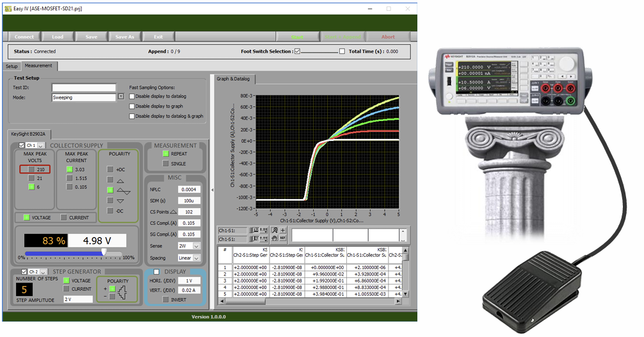This screenshot has height=337, width=644.
Task: Select the Graph & Datalog tab
Action: pos(232,79)
